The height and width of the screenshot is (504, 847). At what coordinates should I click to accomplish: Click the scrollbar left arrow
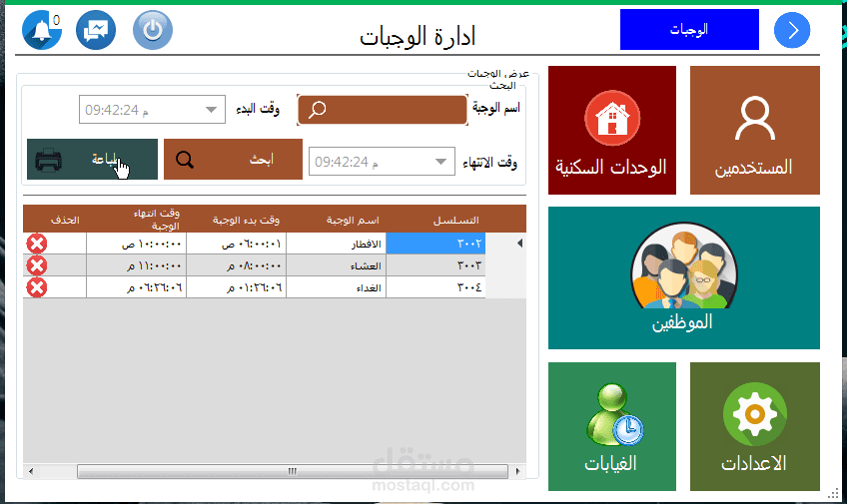coord(31,471)
